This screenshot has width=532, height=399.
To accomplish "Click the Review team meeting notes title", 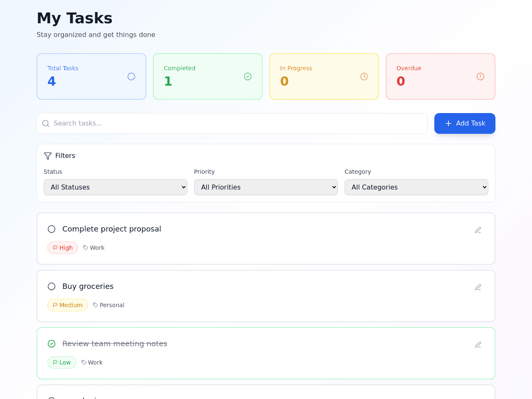I will coord(115,344).
